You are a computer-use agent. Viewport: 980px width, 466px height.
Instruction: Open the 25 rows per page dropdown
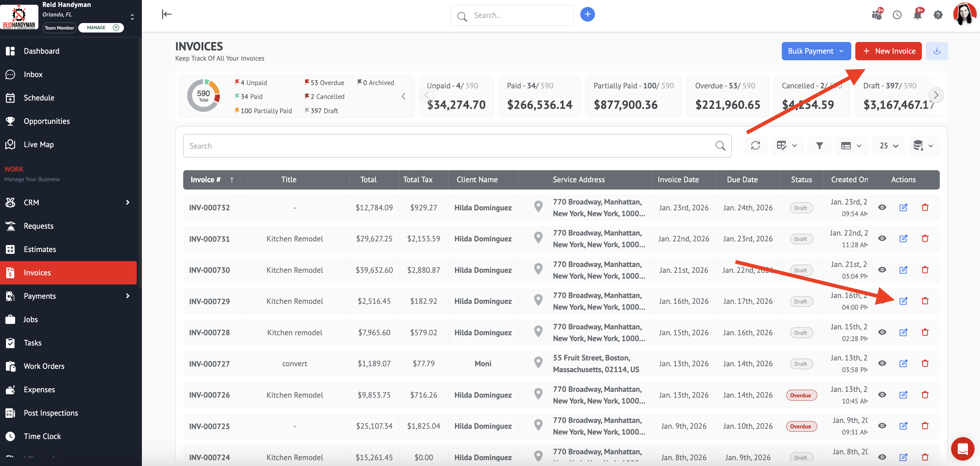coord(888,146)
